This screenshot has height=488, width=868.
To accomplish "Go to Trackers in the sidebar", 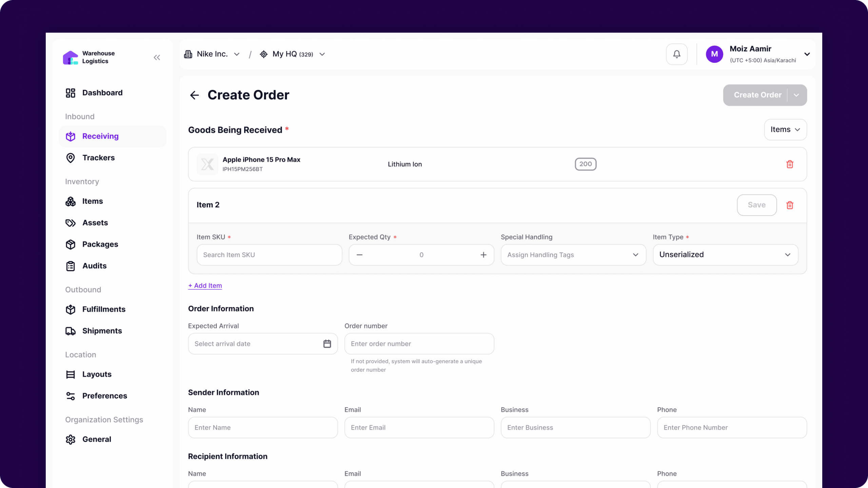I will (x=112, y=158).
